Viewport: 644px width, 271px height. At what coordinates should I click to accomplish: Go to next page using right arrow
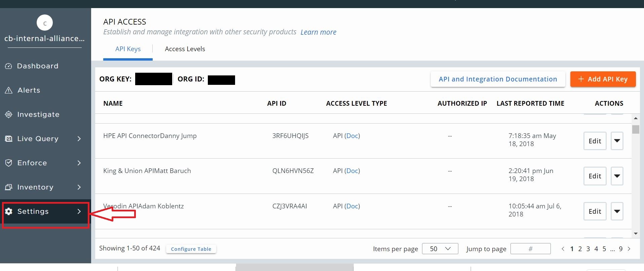[629, 249]
